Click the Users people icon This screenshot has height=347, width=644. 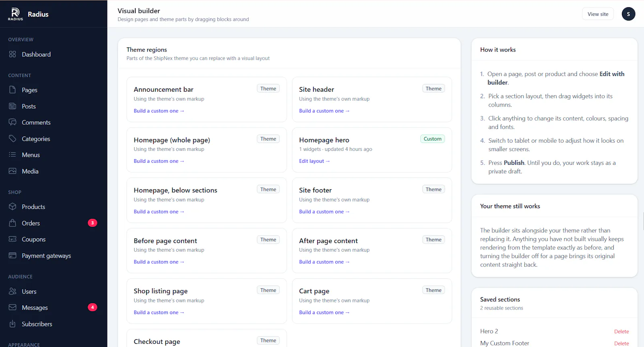tap(12, 292)
